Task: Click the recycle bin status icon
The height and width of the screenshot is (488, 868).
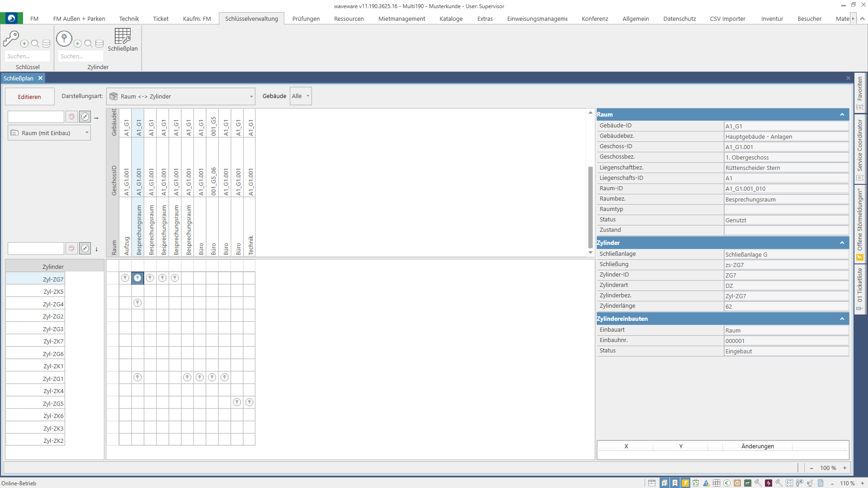Action: (x=696, y=483)
